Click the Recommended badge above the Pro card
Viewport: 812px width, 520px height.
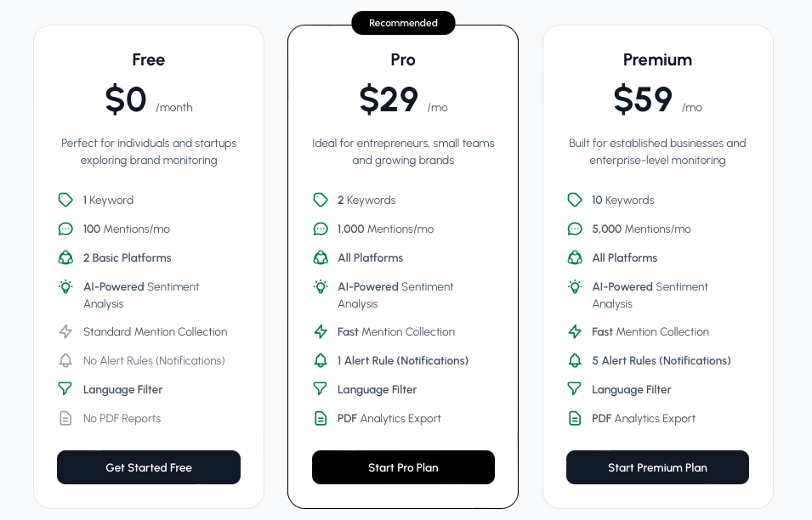point(403,23)
